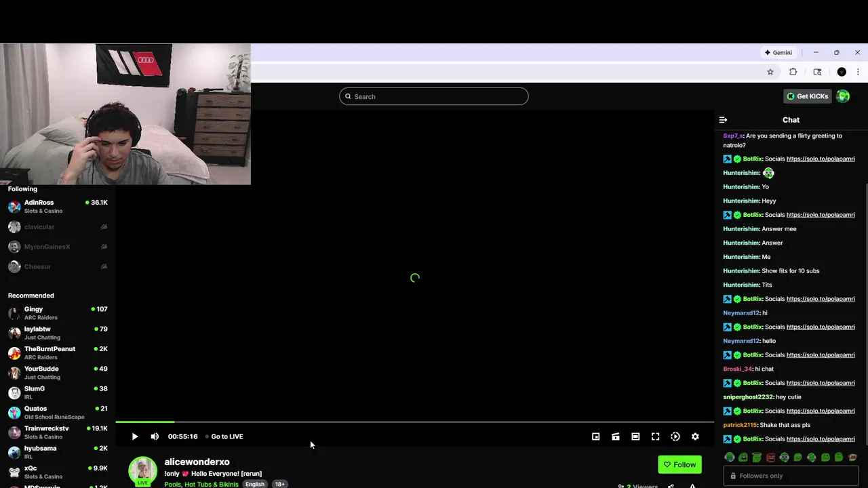Viewport: 868px width, 488px height.
Task: Click username Sxp7_s in chat
Action: 733,136
